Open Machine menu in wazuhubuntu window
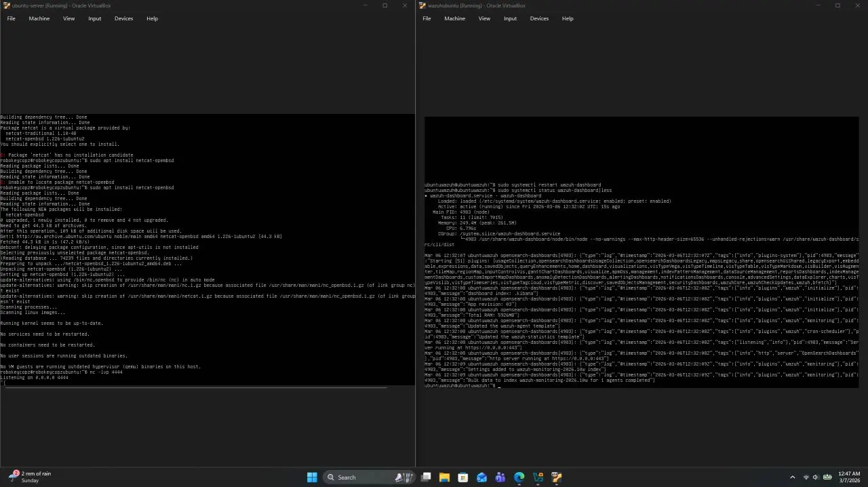 pos(455,18)
